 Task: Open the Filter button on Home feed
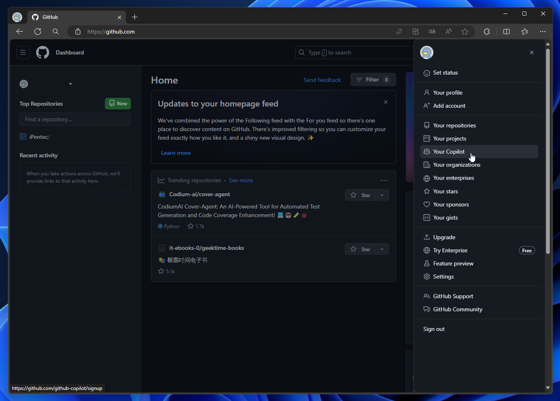coord(373,80)
